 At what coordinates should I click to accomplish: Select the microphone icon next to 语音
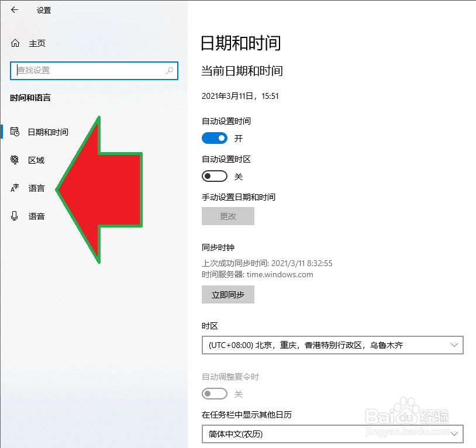pos(14,216)
